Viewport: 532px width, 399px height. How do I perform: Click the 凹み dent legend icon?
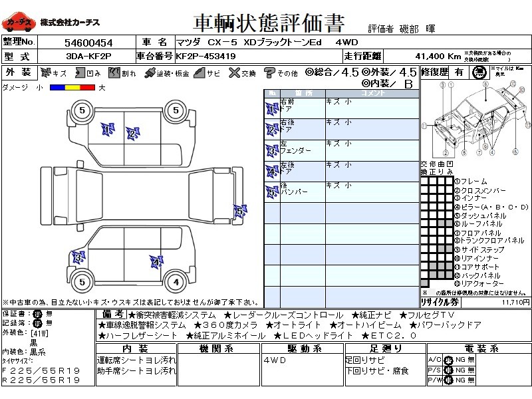pyautogui.click(x=80, y=72)
